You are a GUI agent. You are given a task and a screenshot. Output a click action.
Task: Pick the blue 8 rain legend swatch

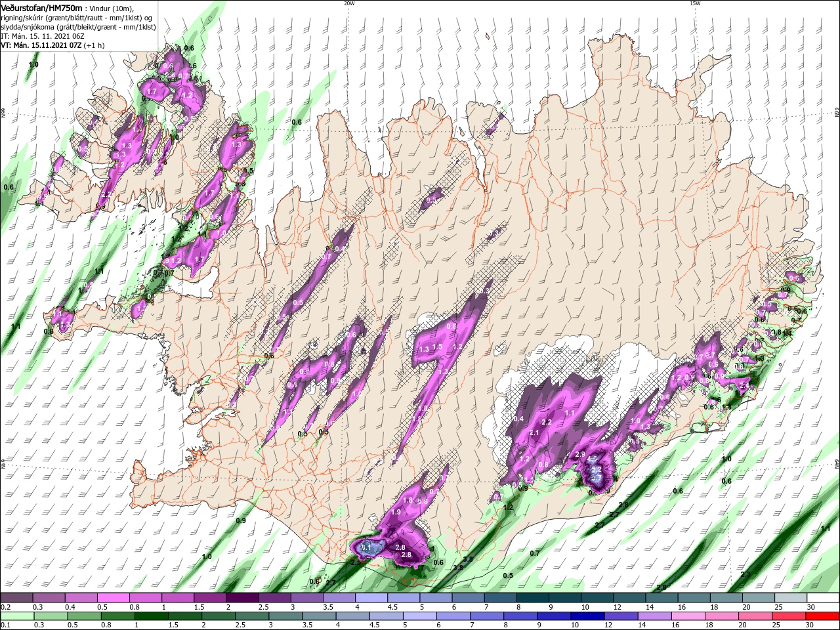(x=520, y=616)
